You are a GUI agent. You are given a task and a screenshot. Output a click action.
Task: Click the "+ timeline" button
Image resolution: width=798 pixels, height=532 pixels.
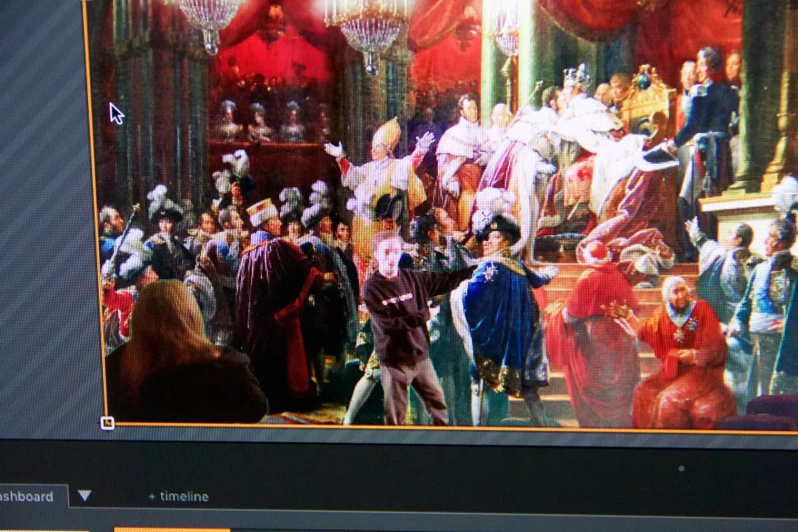[178, 496]
